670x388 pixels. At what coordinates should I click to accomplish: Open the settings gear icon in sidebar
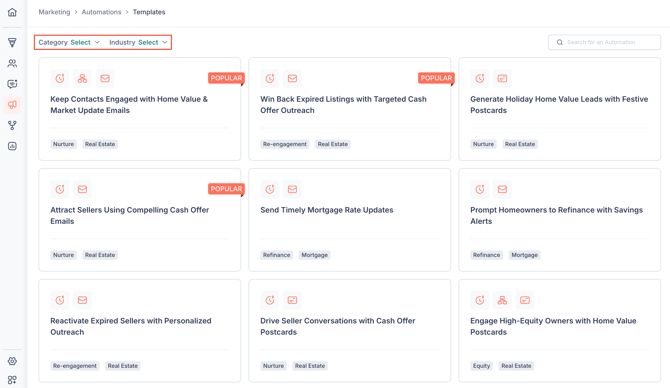coord(12,361)
